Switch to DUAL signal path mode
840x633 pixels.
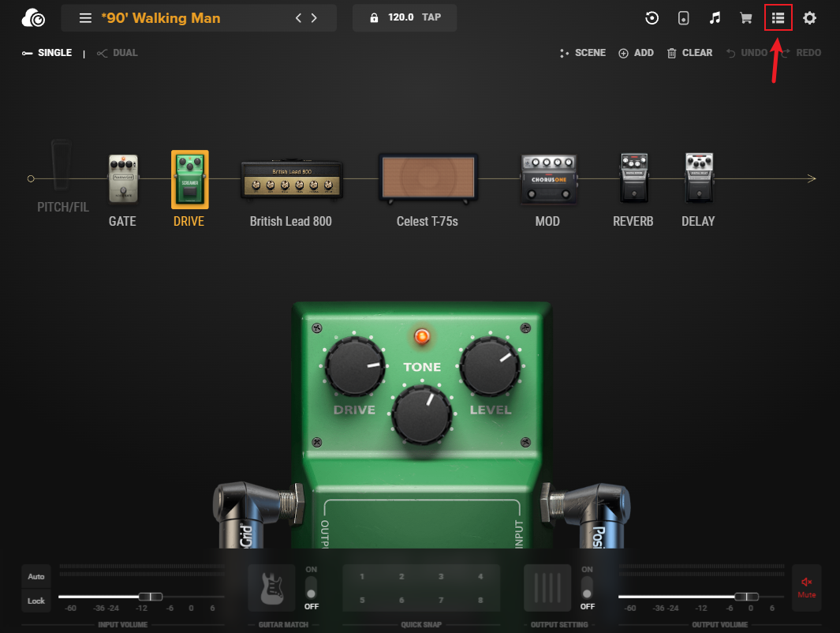click(118, 53)
